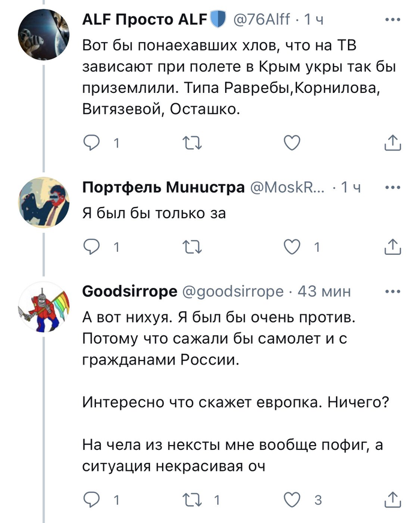This screenshot has height=523, width=420.
Task: Open more options on ALF's tweet
Action: [x=392, y=20]
